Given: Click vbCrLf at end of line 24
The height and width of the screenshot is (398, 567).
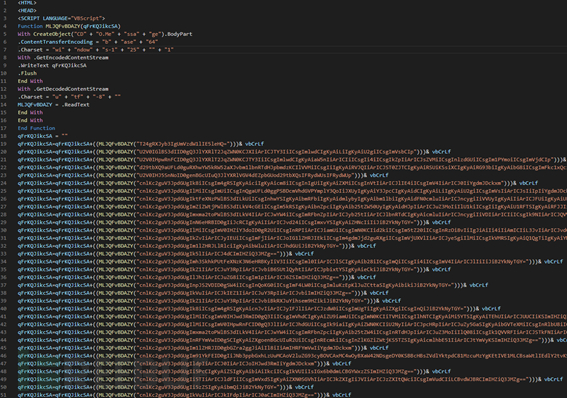Looking at the screenshot, I should (x=529, y=183).
